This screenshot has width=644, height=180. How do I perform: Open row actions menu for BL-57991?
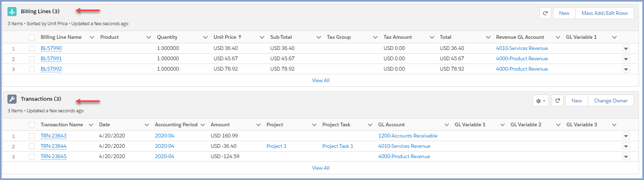(626, 59)
